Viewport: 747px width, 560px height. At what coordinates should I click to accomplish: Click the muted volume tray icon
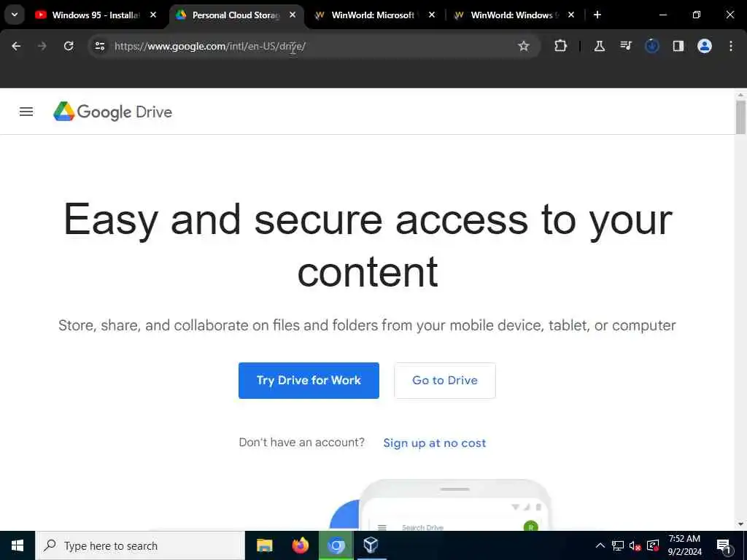(635, 545)
